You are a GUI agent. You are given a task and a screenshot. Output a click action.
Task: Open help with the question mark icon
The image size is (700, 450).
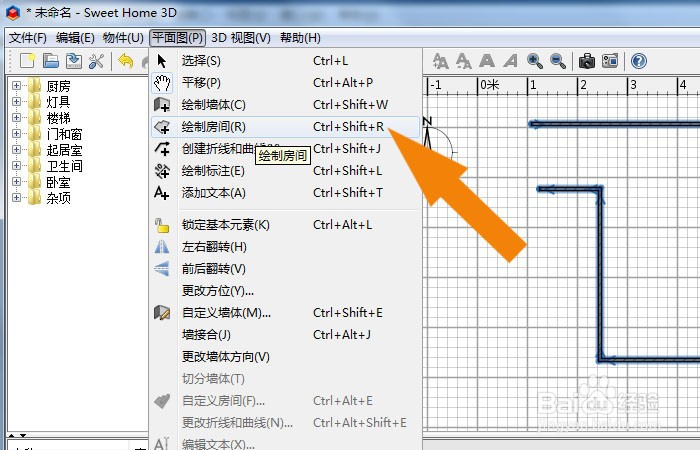tap(639, 61)
